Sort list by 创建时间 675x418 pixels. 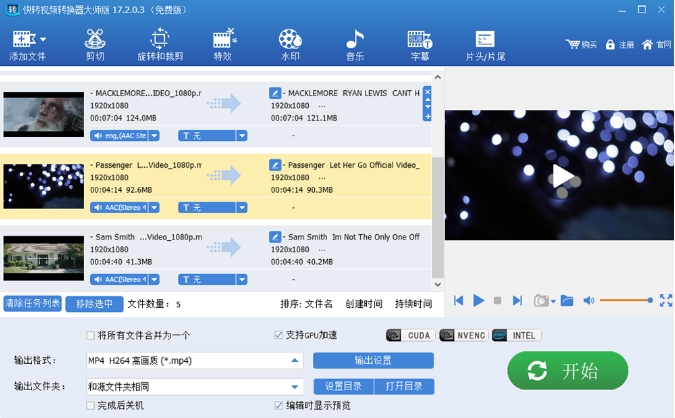[x=364, y=304]
